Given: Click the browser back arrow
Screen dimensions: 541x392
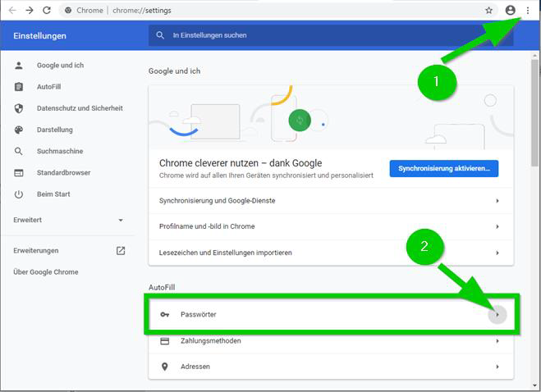Looking at the screenshot, I should click(12, 11).
